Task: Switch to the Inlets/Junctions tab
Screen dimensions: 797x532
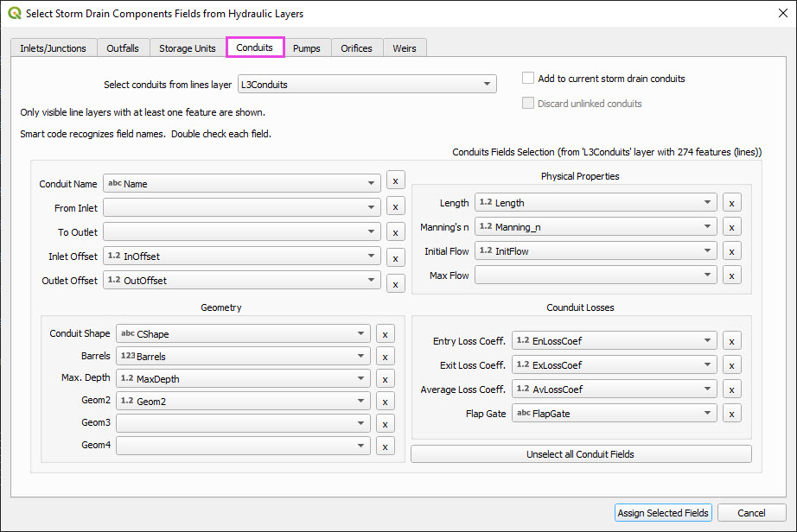Action: click(53, 48)
